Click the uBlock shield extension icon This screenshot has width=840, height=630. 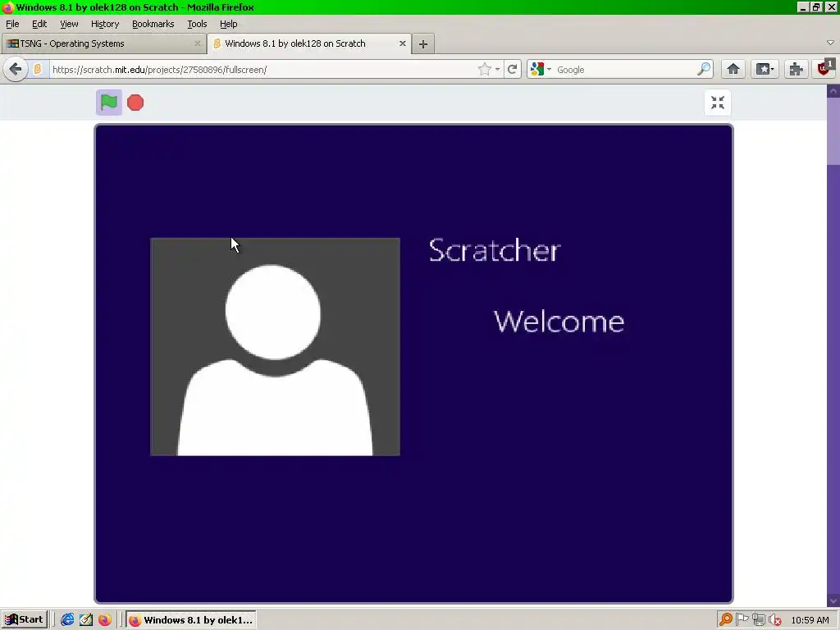point(825,69)
